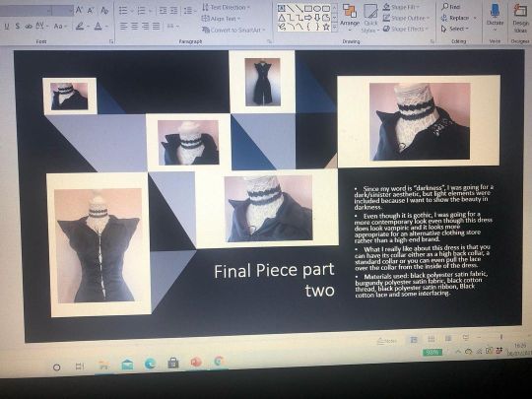
Task: Open the font color dropdown arrow
Action: pyautogui.click(x=106, y=27)
